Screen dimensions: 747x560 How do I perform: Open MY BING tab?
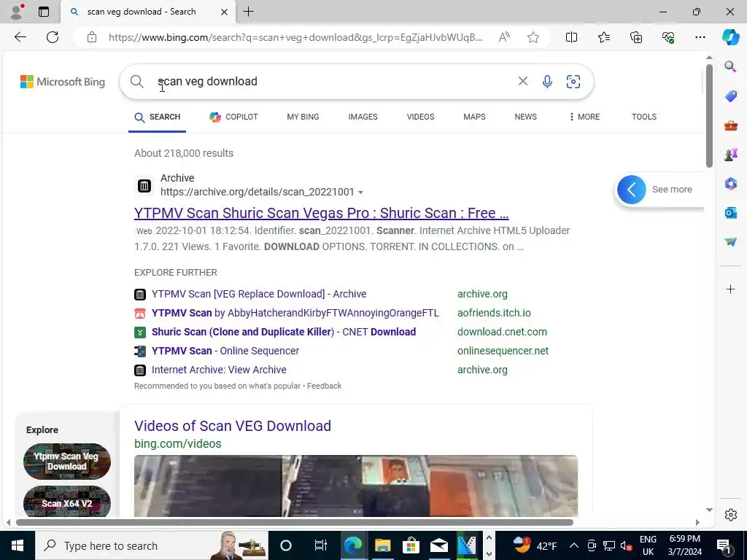point(303,117)
